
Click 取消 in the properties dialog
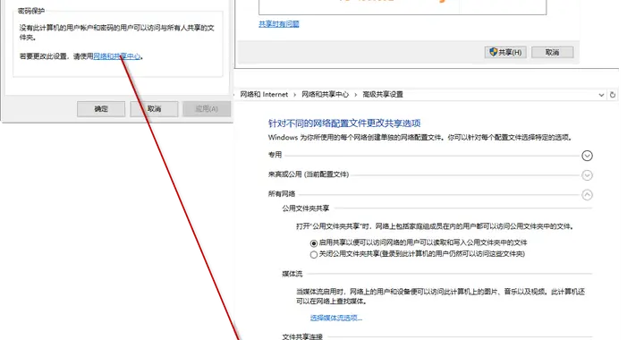154,109
